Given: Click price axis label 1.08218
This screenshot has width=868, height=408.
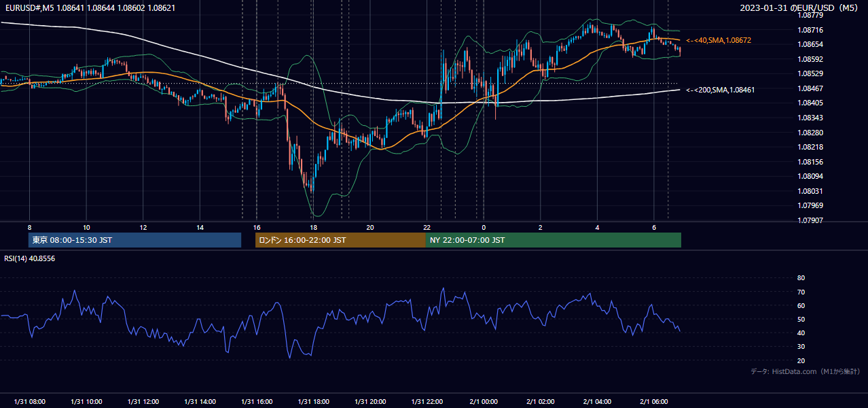Looking at the screenshot, I should point(810,147).
